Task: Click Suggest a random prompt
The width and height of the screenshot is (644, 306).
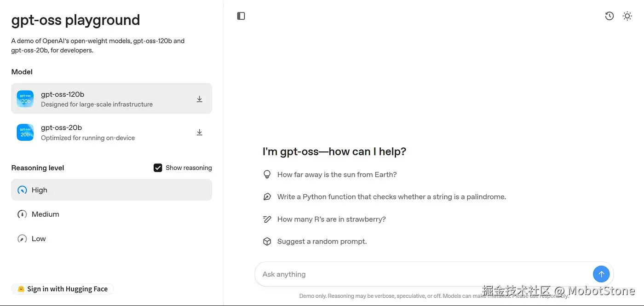Action: (x=322, y=242)
